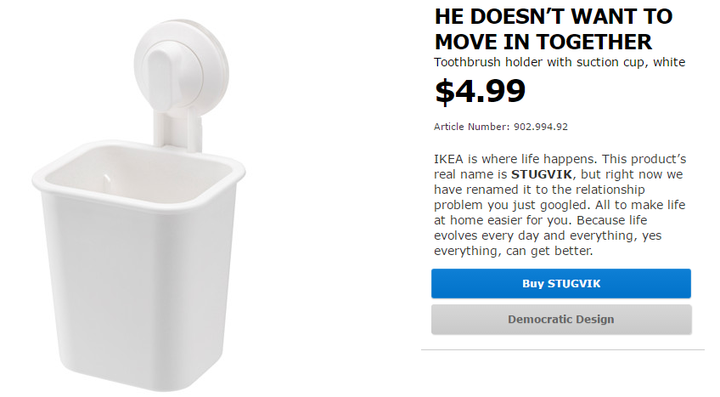
Task: Click the bold STUGVIK name in the description
Action: click(541, 174)
